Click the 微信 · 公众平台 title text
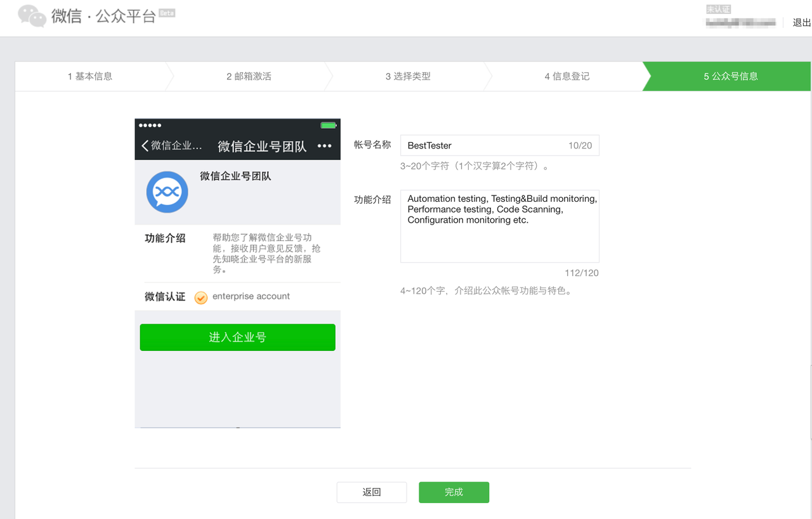 103,16
